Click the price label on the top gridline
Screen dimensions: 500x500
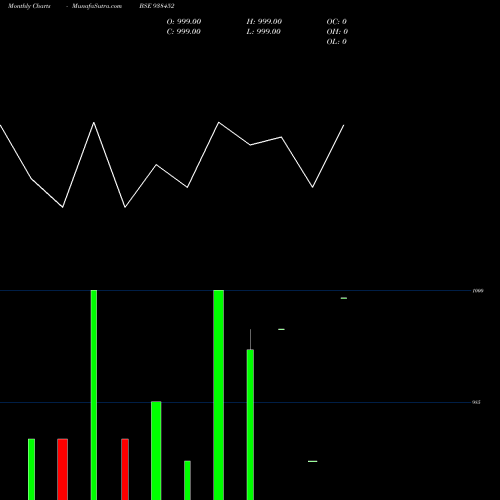(x=478, y=291)
